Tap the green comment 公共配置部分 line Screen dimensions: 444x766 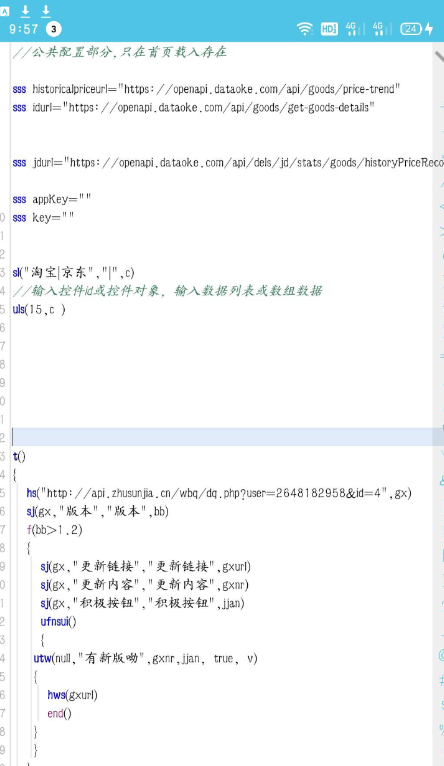(x=120, y=52)
